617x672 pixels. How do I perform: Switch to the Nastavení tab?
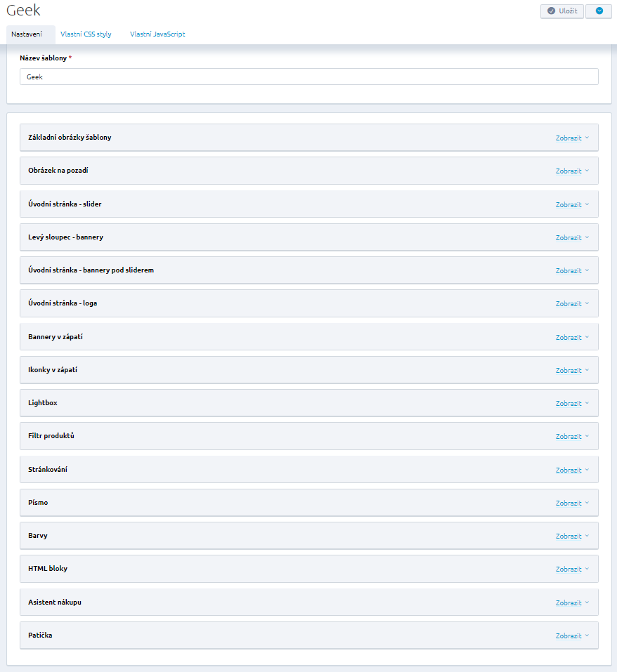tap(27, 34)
